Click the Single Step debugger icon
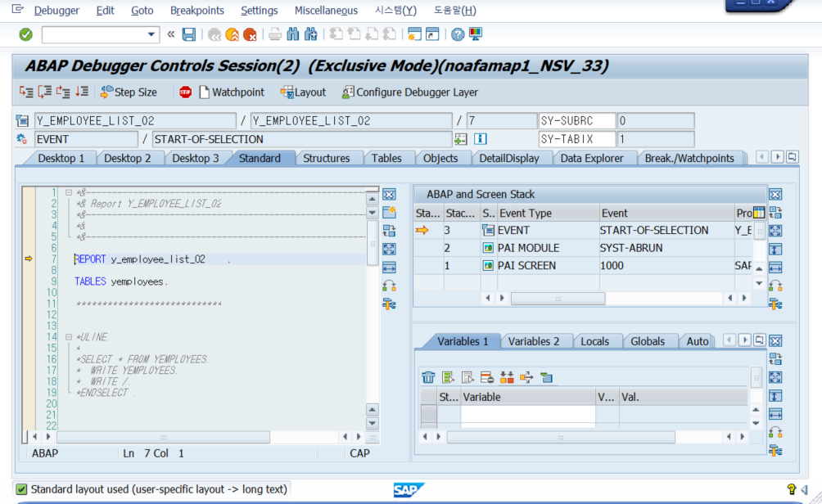822x504 pixels. 26,92
